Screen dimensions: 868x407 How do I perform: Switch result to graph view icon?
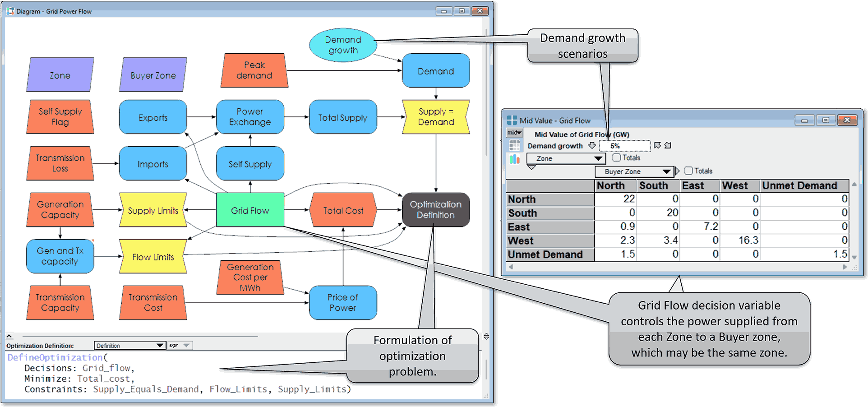[x=514, y=159]
